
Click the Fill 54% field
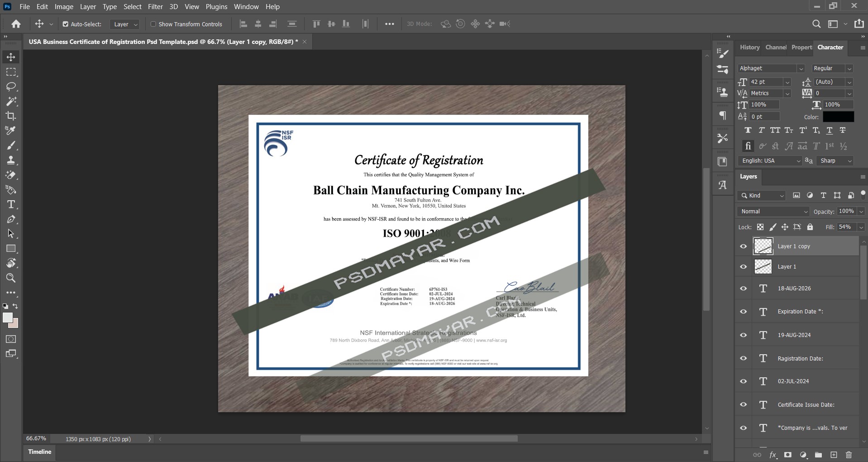846,227
